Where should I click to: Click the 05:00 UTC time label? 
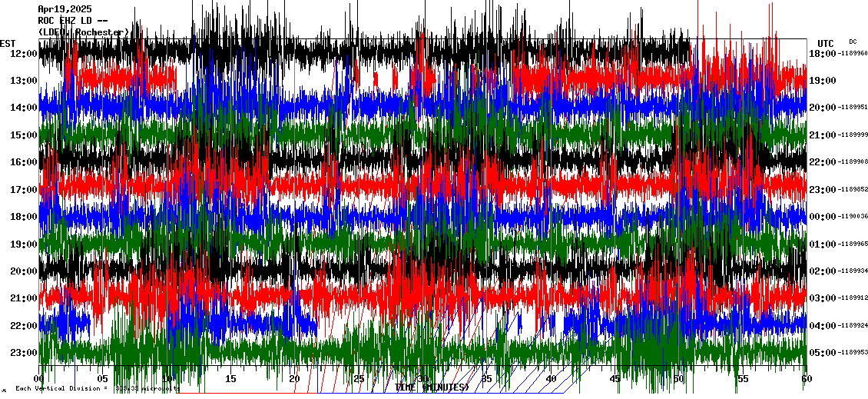(823, 352)
